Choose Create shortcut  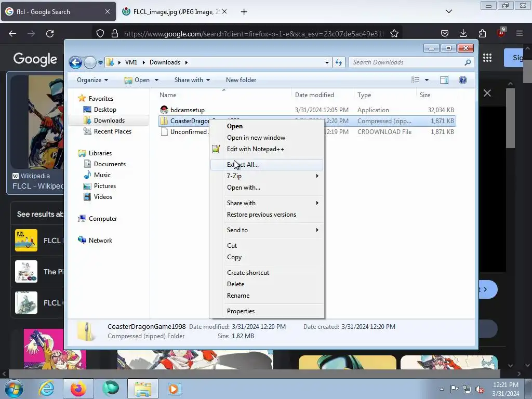click(x=267, y=273)
